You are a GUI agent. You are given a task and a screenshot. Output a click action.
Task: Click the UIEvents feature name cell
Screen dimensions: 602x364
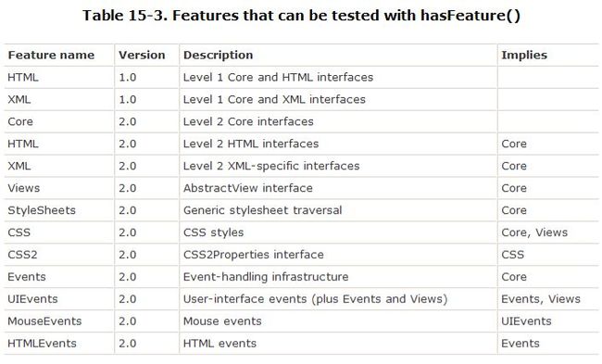tap(32, 299)
